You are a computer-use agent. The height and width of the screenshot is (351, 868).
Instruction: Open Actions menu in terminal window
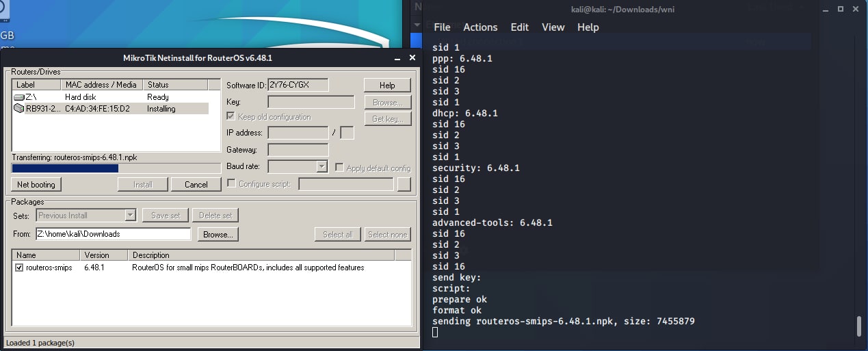[480, 27]
